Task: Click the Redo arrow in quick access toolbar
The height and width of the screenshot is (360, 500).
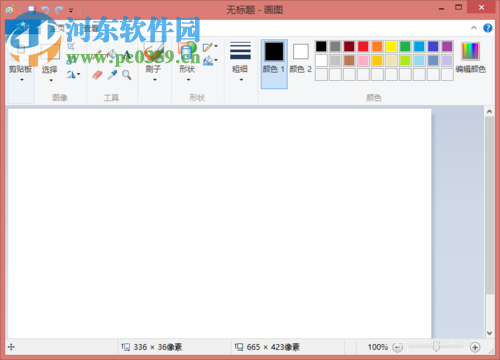Action: click(59, 10)
